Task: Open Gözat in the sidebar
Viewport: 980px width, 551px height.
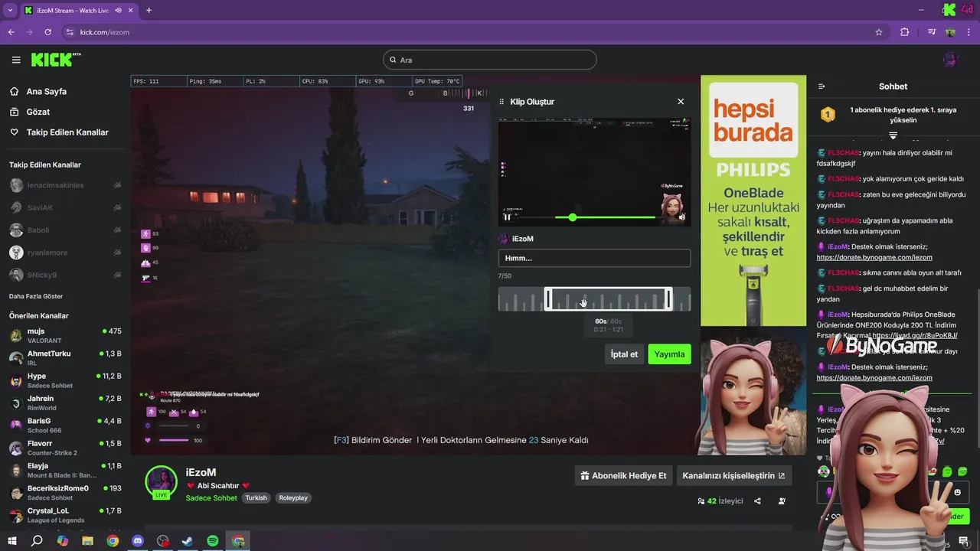Action: click(38, 112)
